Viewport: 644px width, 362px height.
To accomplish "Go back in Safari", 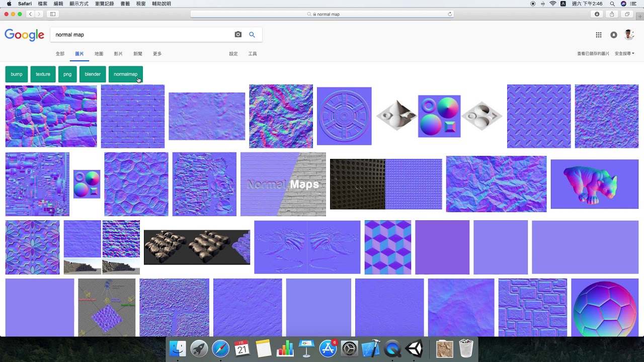I will click(31, 14).
